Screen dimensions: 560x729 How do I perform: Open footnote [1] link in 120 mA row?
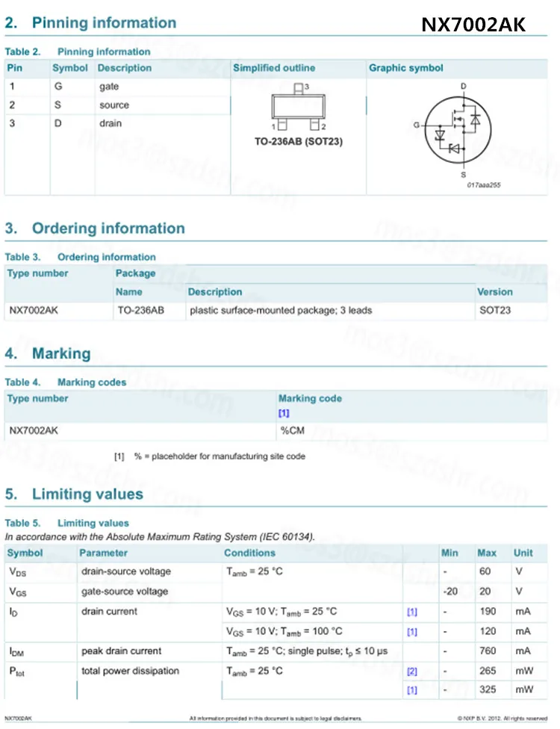tap(411, 632)
